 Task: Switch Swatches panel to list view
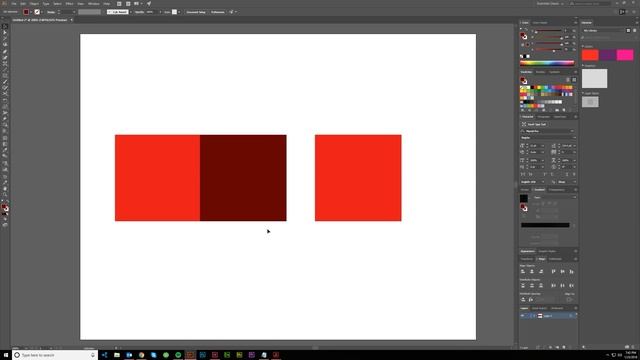click(x=568, y=80)
